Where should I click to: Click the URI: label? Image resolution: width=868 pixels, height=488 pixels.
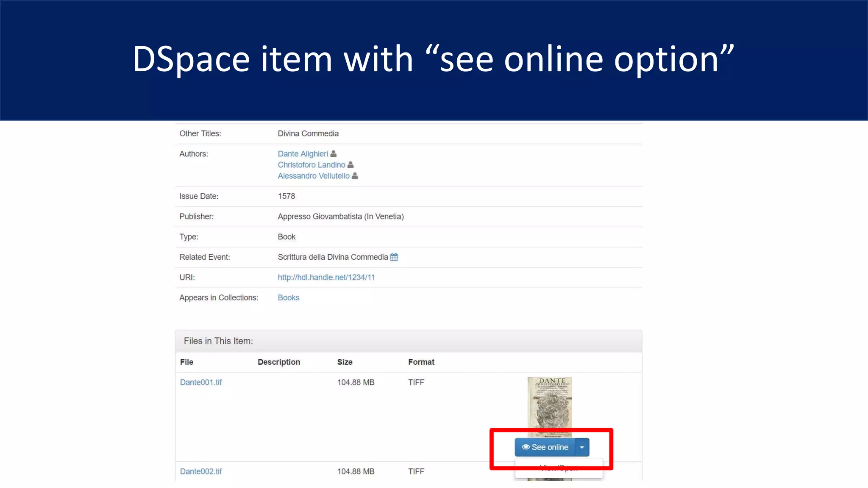(x=187, y=277)
